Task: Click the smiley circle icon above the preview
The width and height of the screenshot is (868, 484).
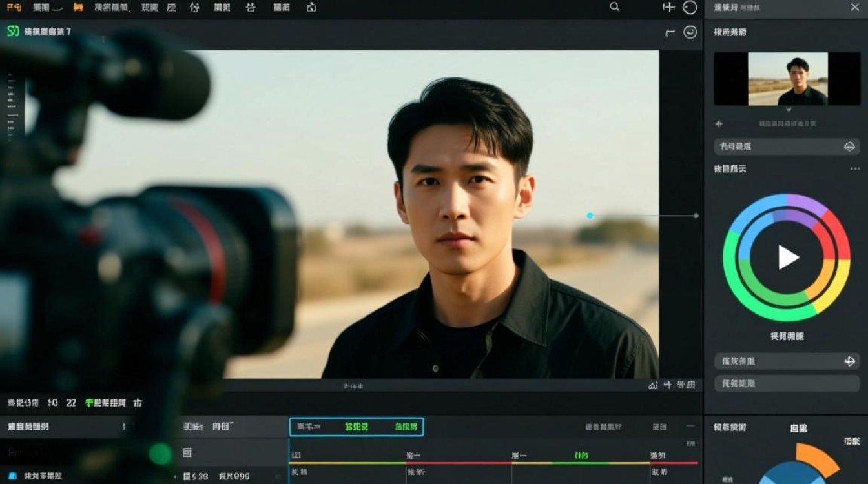Action: (690, 32)
